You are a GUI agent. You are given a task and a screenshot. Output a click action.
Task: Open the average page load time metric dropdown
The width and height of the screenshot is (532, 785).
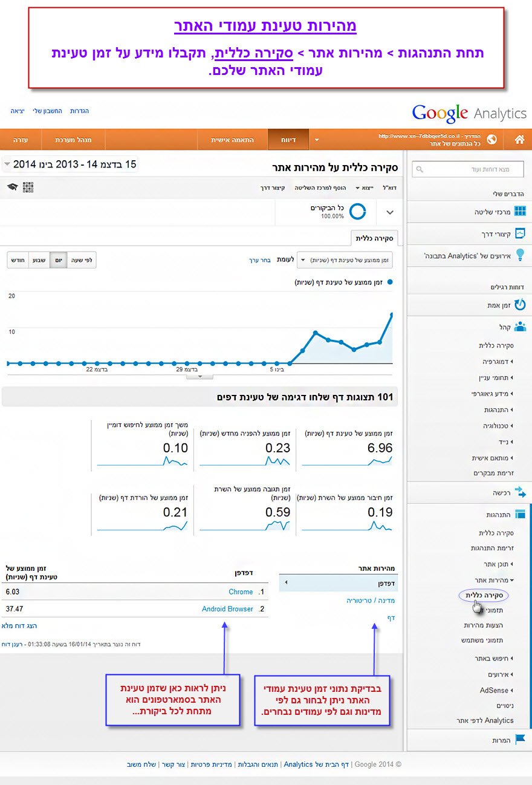pyautogui.click(x=345, y=260)
